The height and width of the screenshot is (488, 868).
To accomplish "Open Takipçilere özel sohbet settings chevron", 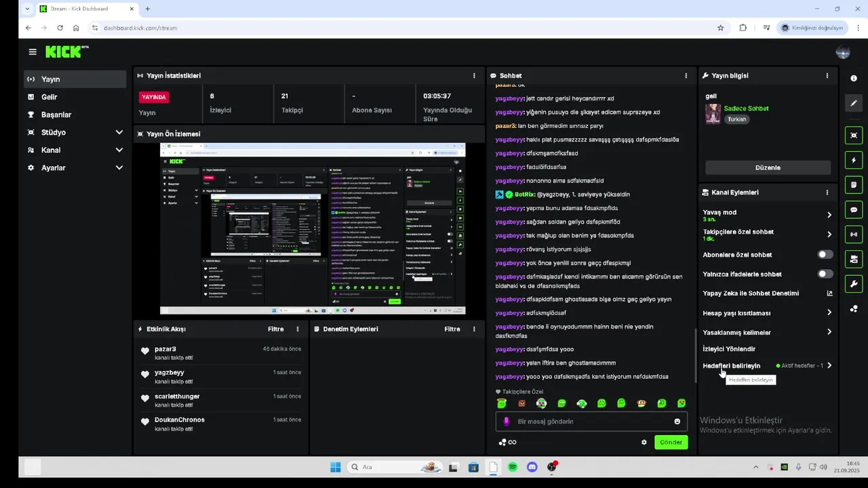I will (829, 235).
